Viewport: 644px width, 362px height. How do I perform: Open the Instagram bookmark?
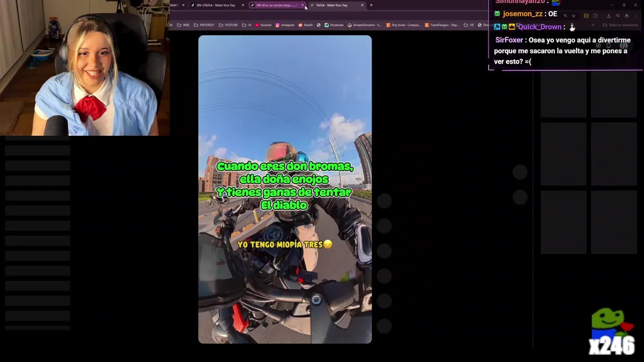pos(285,25)
